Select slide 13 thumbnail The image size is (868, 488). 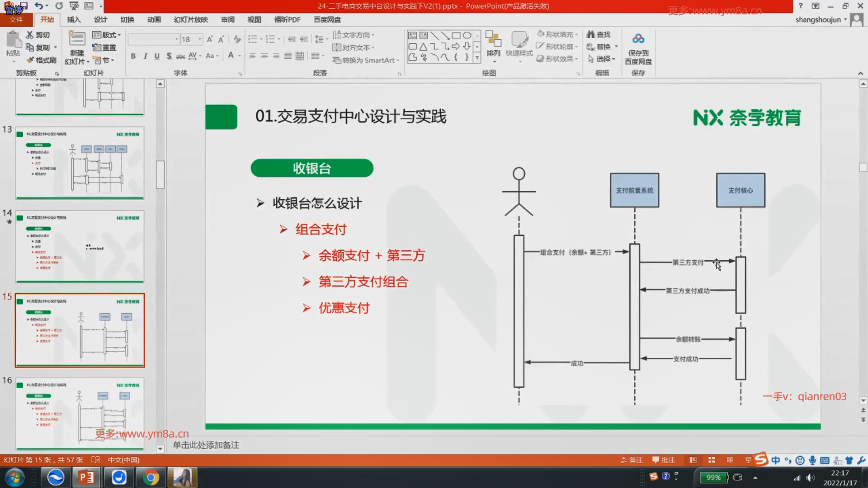[80, 163]
